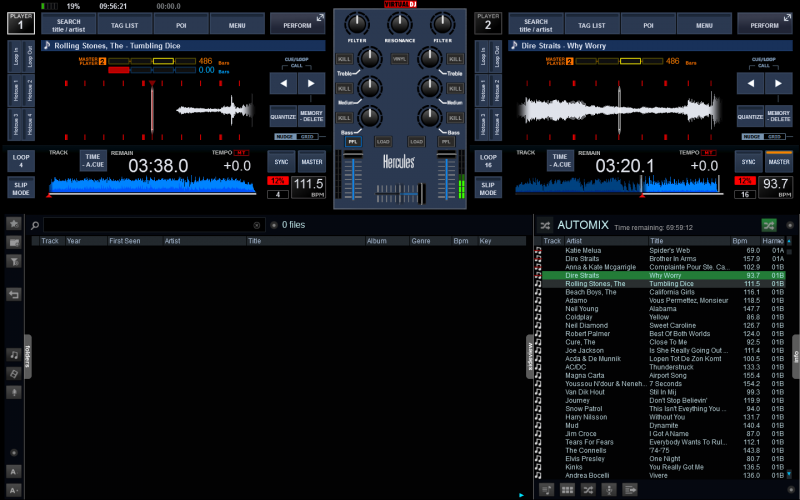This screenshot has height=500, width=800.
Task: Switch Player 2 to PERFORM view
Action: tap(764, 24)
